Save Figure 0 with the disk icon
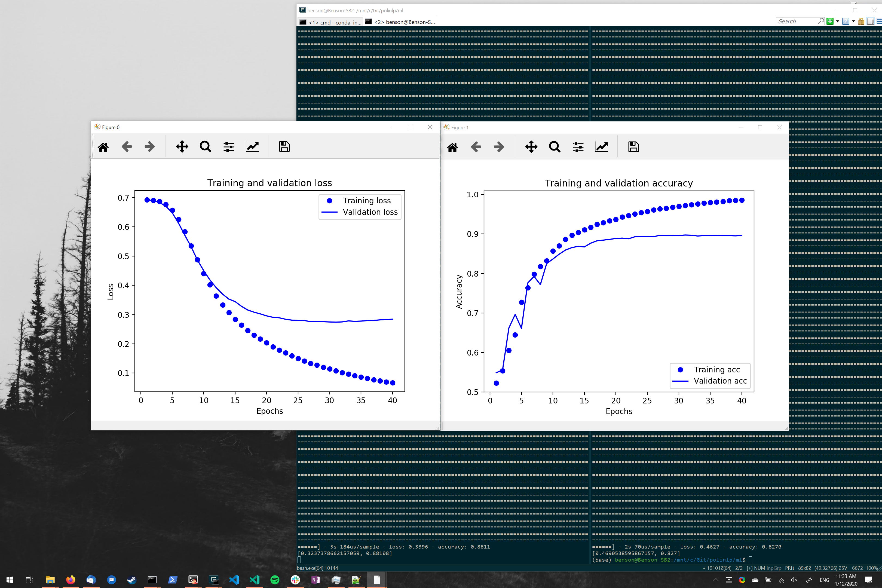This screenshot has height=588, width=882. (284, 147)
